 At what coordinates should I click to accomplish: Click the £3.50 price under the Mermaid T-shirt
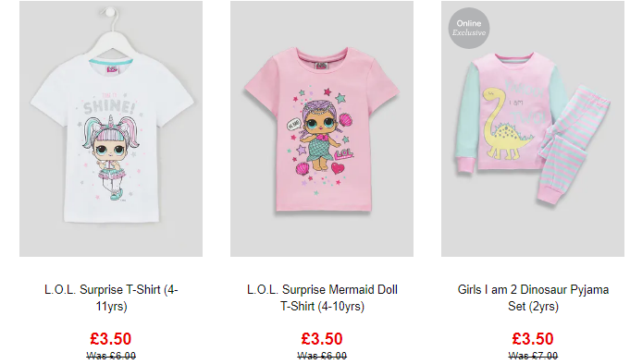[322, 339]
